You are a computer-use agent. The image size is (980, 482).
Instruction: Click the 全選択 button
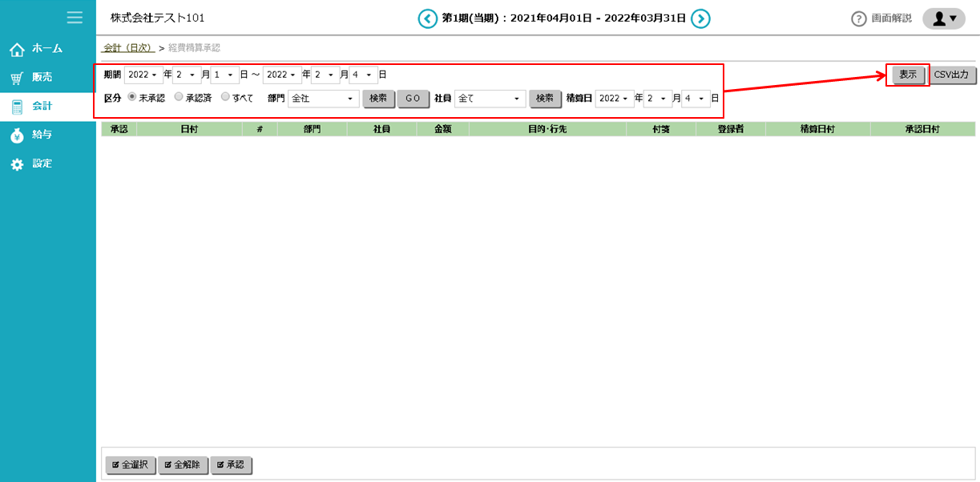[131, 465]
